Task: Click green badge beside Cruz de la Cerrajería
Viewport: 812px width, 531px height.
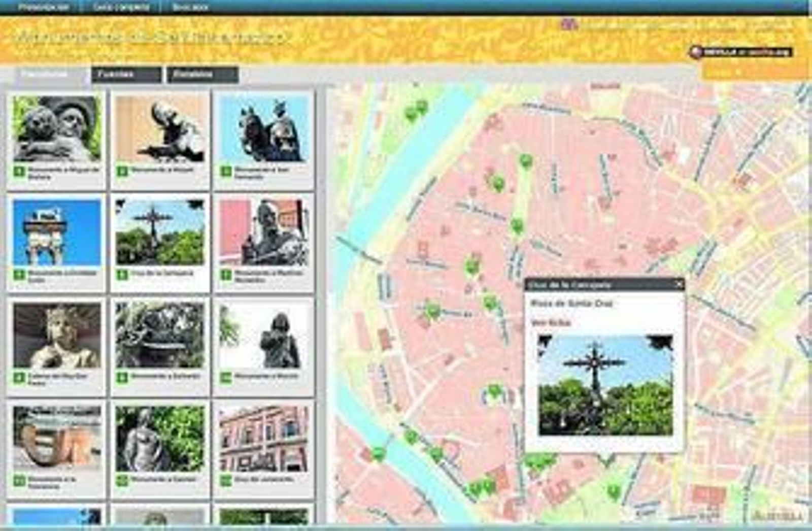Action: (x=122, y=275)
